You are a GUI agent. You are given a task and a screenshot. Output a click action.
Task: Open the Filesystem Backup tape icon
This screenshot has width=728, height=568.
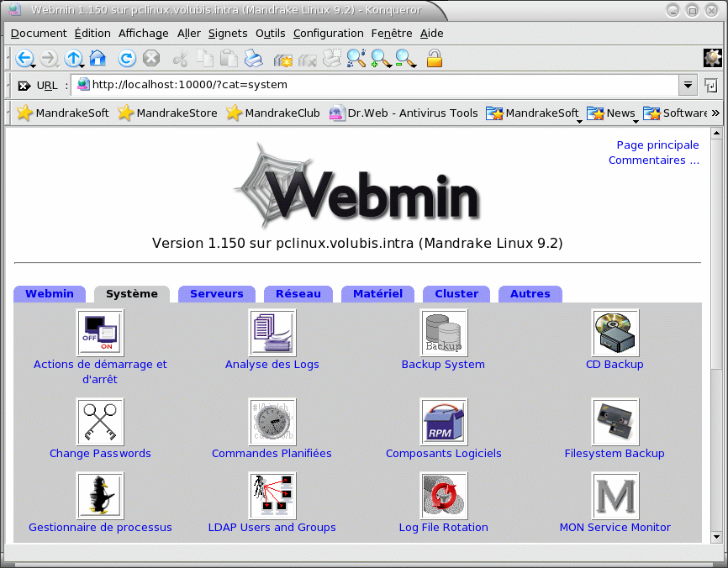615,422
